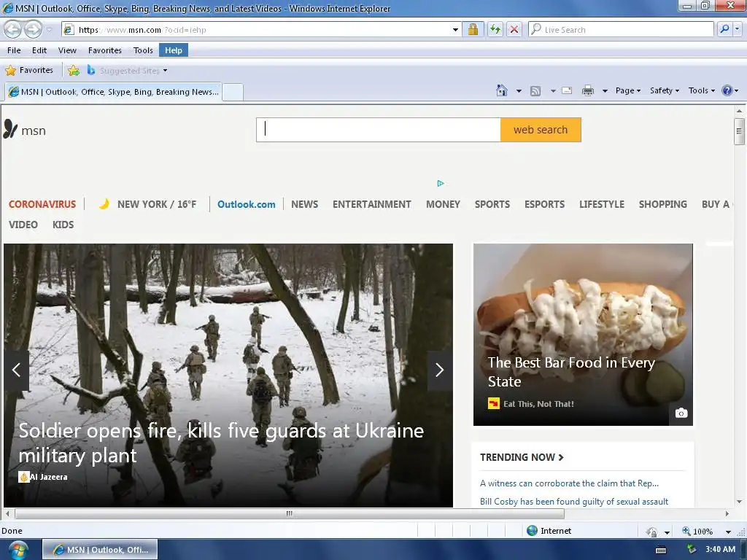This screenshot has width=747, height=560.
Task: Open the NEWS nav link
Action: coord(304,204)
